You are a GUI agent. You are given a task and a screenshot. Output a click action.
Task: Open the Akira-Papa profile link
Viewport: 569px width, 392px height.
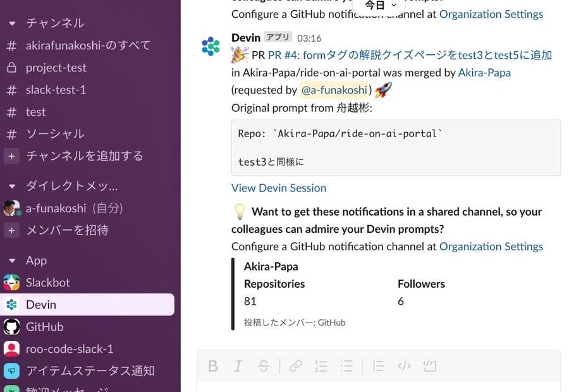(484, 73)
